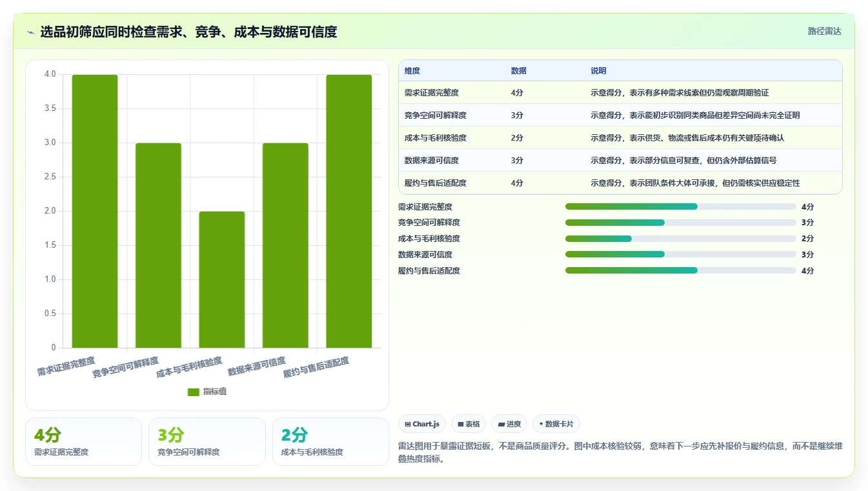This screenshot has height=491, width=868.
Task: Click the 需求证据完整度 progress bar
Action: click(x=681, y=206)
